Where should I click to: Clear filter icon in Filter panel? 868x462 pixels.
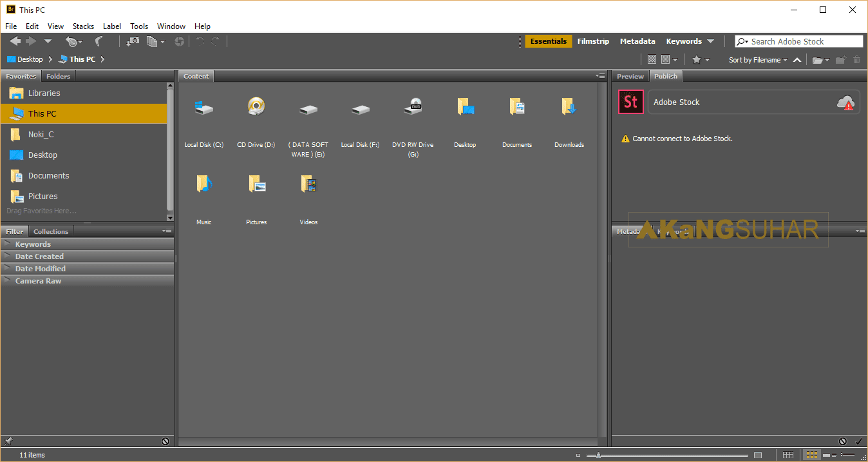[x=165, y=441]
